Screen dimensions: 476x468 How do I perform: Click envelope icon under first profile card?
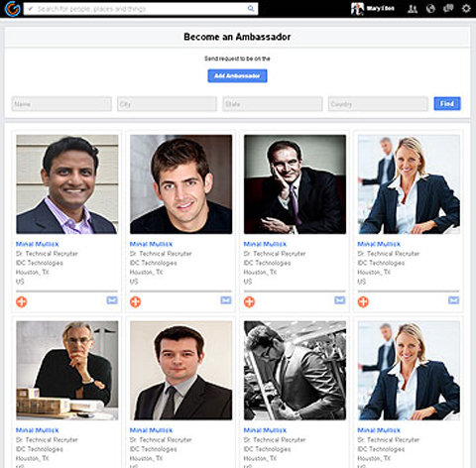click(112, 299)
